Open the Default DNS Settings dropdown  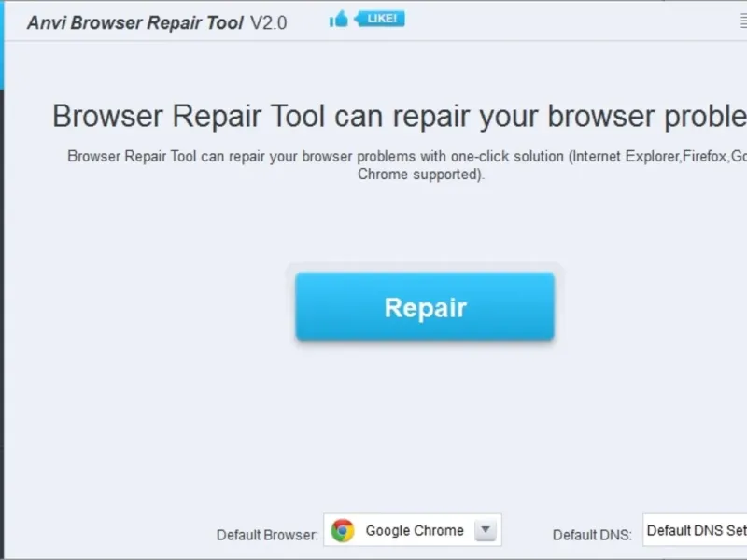[695, 529]
